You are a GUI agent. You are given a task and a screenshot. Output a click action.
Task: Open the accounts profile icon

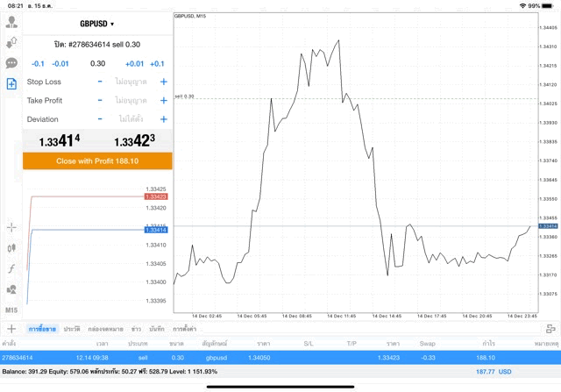point(11,22)
